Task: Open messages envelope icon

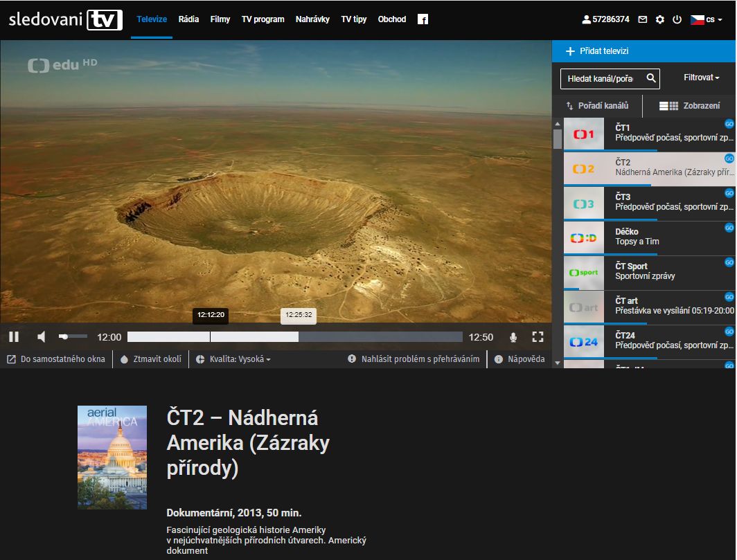Action: [643, 19]
